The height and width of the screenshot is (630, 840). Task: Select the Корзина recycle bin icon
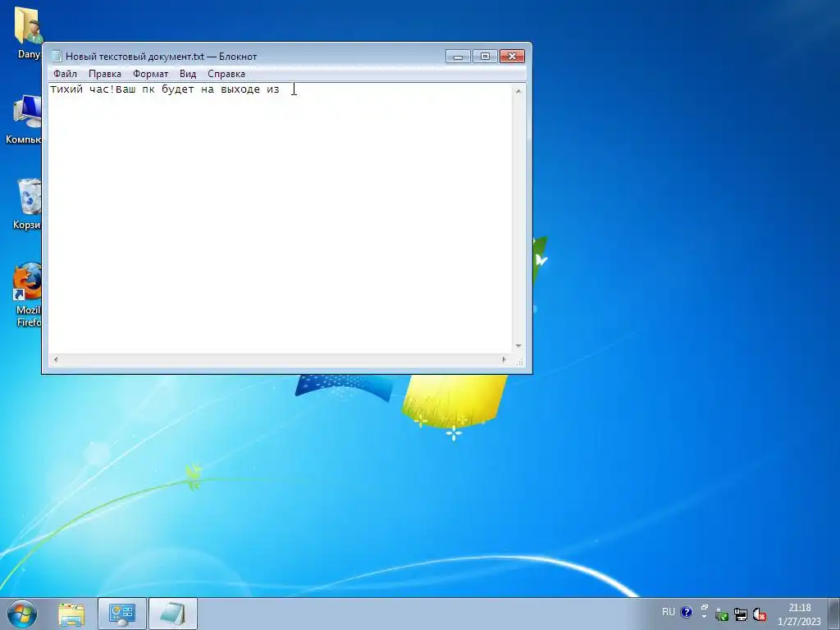point(27,204)
